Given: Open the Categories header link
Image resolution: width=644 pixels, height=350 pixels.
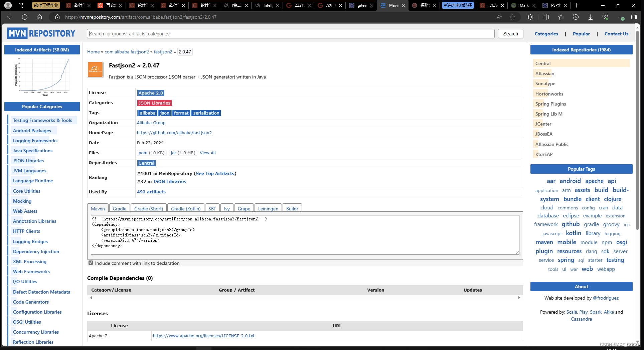Looking at the screenshot, I should click(x=546, y=34).
